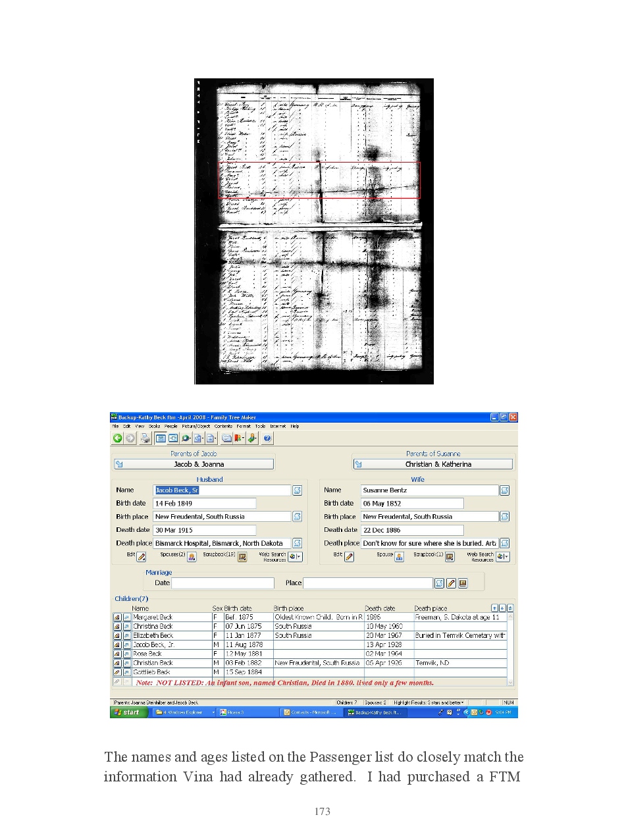Select child Elizabeth Beck's name row

(170, 636)
